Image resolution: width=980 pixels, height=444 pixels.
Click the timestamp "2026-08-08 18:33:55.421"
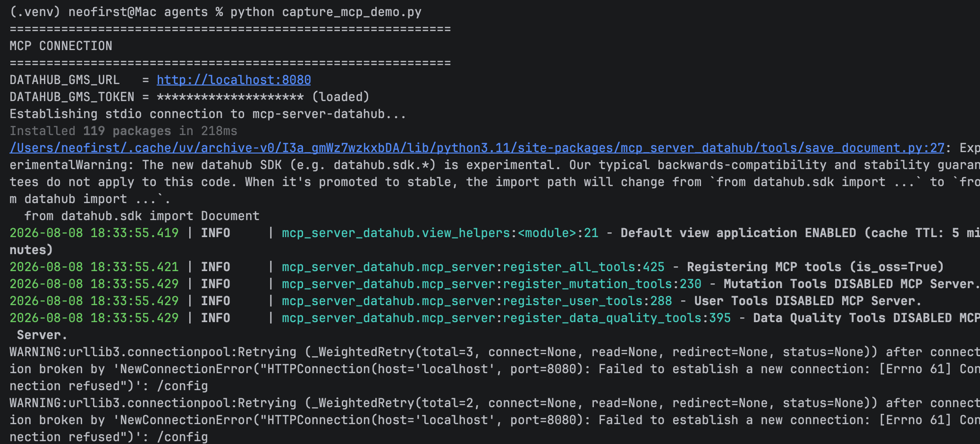point(94,267)
